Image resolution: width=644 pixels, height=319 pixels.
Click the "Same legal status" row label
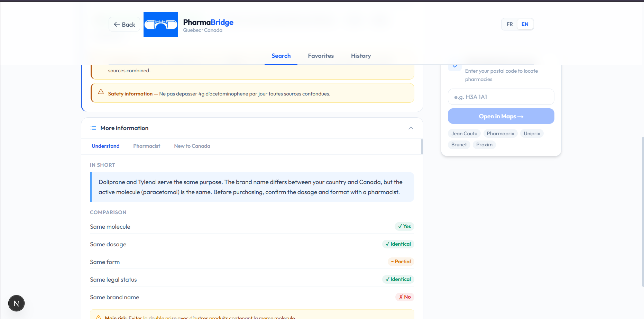113,280
